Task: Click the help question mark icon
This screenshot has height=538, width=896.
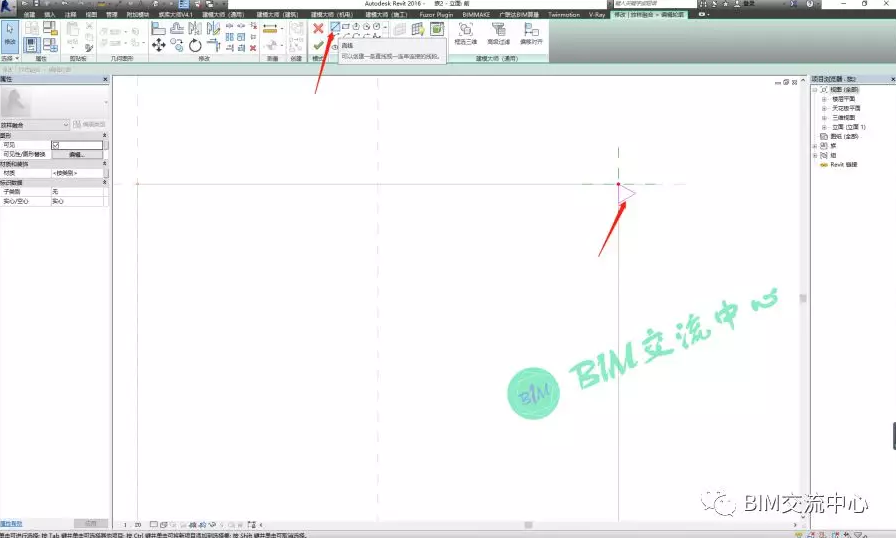Action: pos(810,3)
